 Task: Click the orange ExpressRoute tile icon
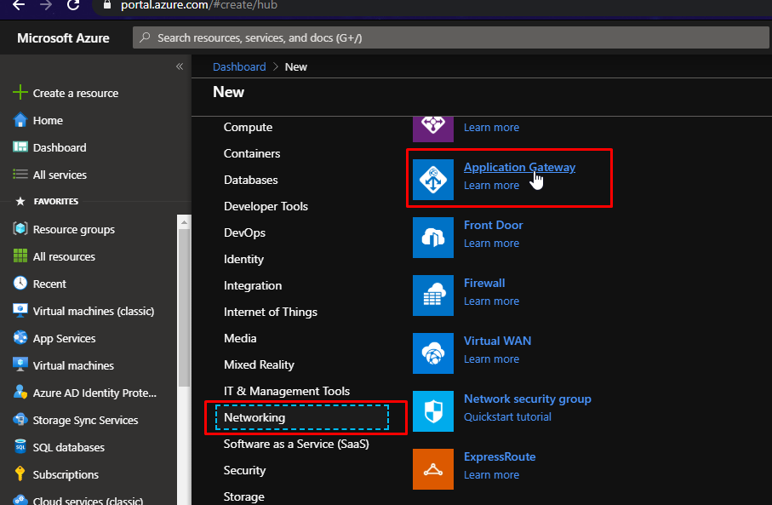(x=433, y=469)
